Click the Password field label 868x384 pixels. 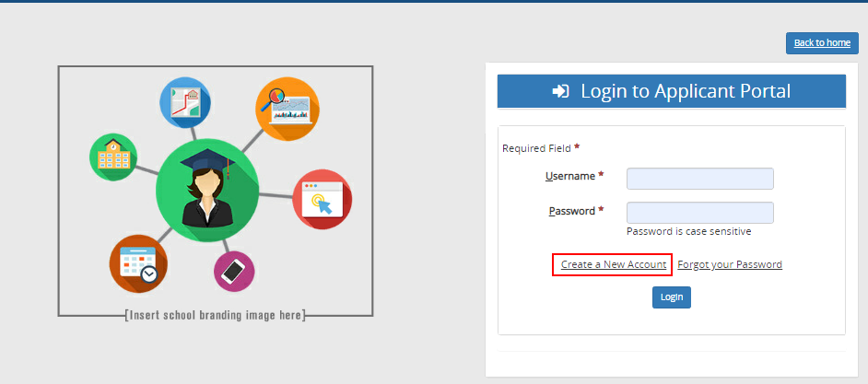571,211
